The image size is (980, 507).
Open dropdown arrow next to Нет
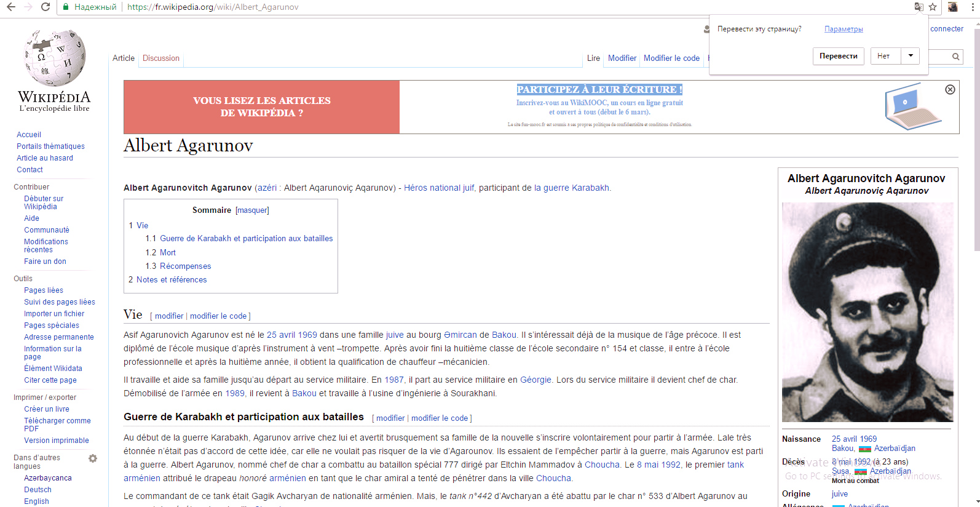911,56
